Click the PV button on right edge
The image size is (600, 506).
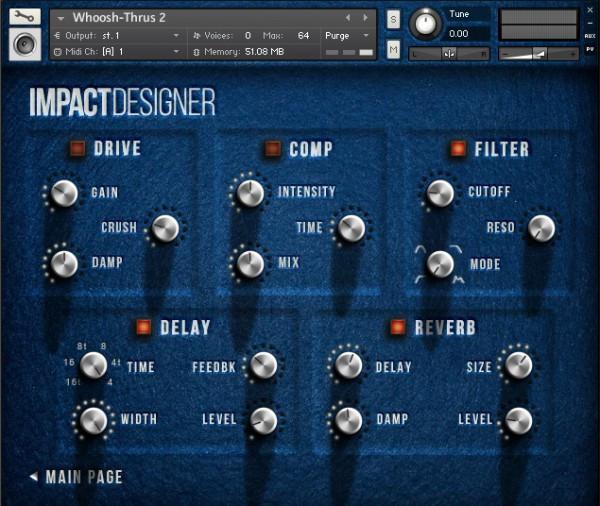tap(590, 48)
